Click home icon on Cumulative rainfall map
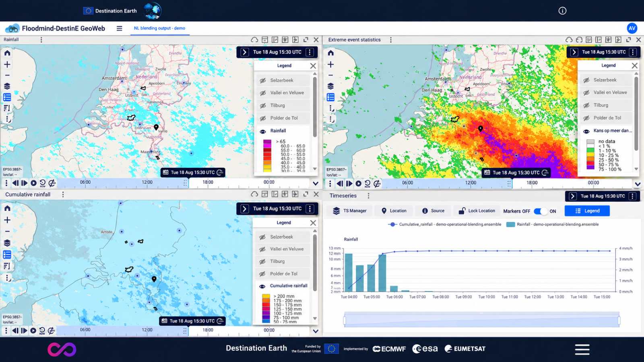This screenshot has height=362, width=644. coord(7,208)
